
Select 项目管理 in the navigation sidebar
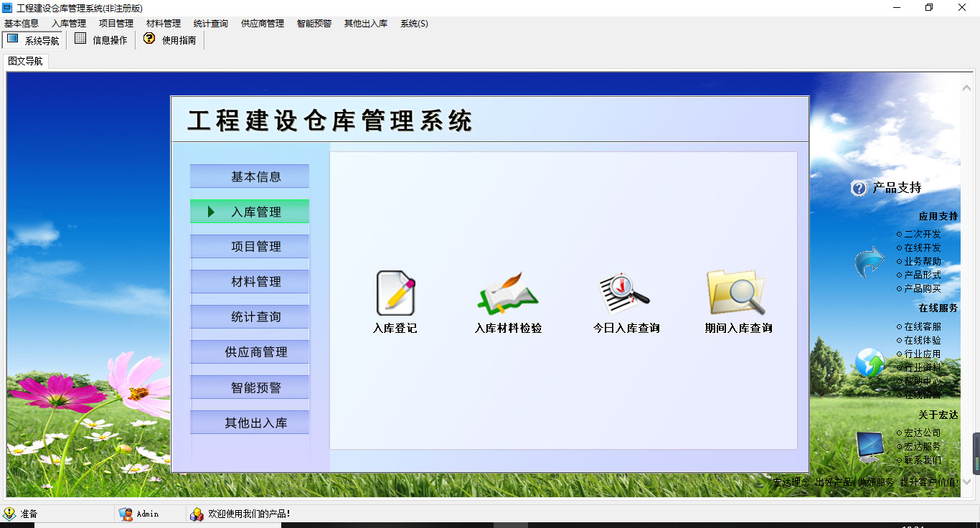(x=250, y=247)
